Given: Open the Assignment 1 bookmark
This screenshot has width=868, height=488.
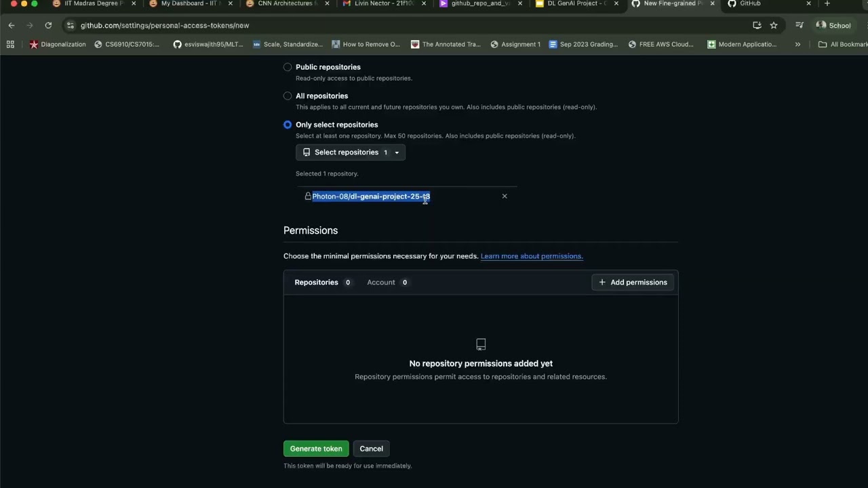Looking at the screenshot, I should 515,44.
